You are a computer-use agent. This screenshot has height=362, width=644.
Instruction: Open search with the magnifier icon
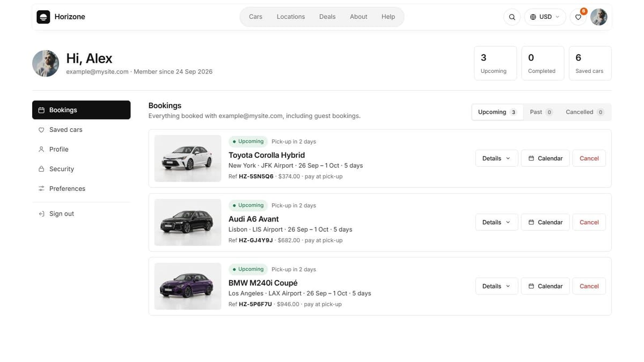coord(512,17)
